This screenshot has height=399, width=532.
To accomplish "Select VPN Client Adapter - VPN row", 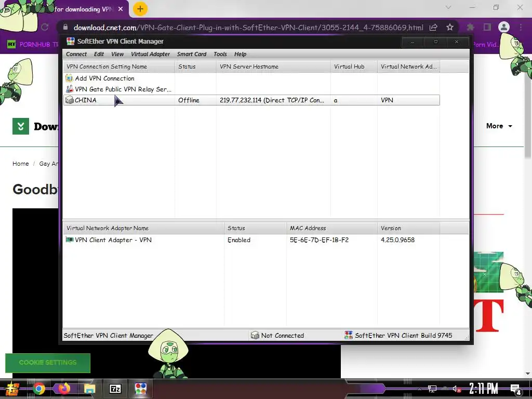I will click(x=113, y=240).
